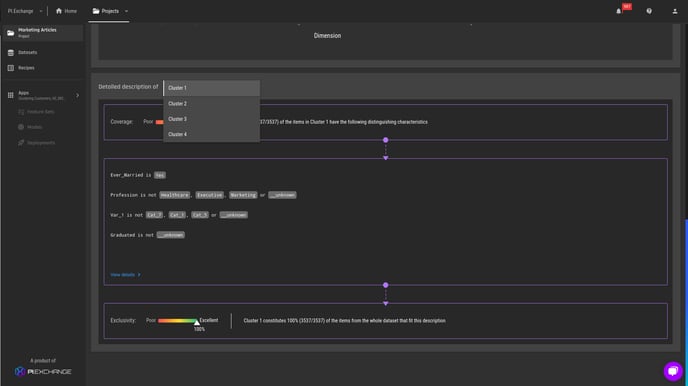Click the Cluster 1 exclusivity description text
The height and width of the screenshot is (386, 688).
click(344, 321)
